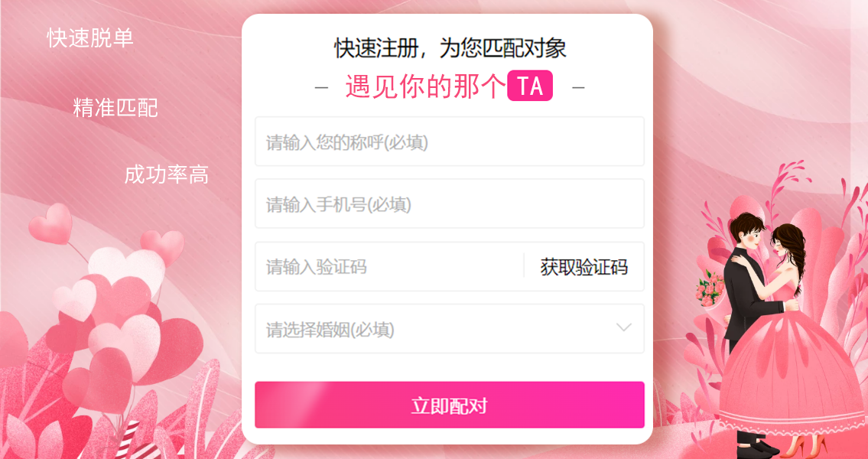The height and width of the screenshot is (459, 868).
Task: Click the 快速注册，为您匹配对象 heading
Action: point(450,48)
